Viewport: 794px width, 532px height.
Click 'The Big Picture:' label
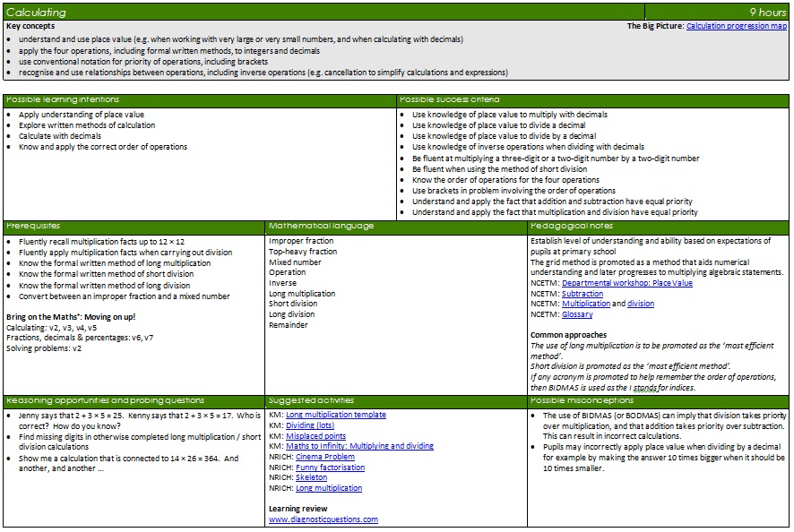click(x=655, y=26)
